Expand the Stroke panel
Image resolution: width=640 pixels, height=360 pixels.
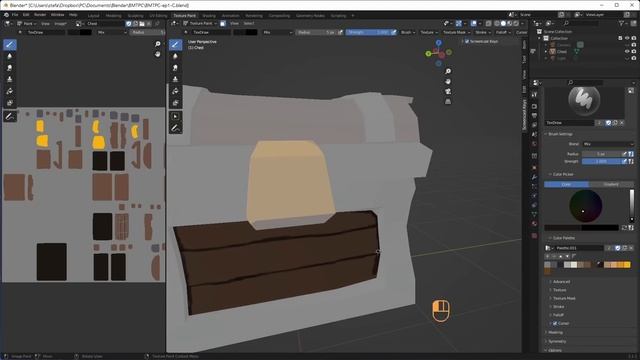click(x=558, y=307)
